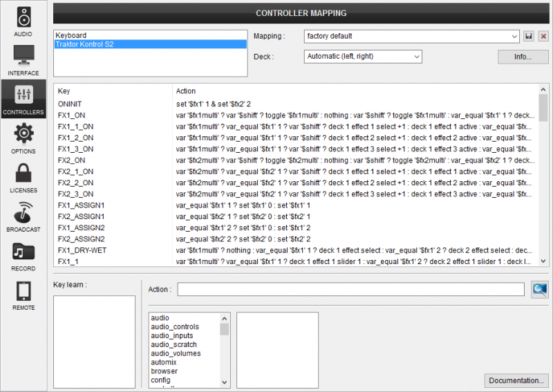Choose audio_scratch in the category list
This screenshot has height=392, width=553.
174,344
